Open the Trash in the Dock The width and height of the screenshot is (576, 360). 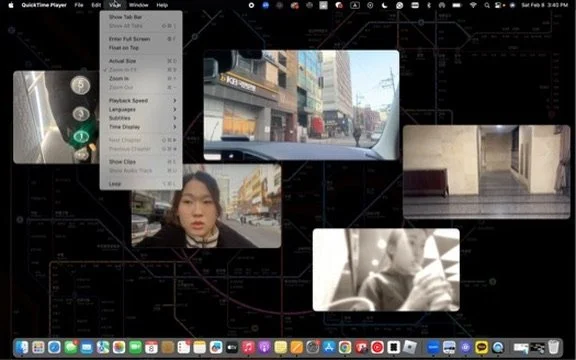[554, 347]
